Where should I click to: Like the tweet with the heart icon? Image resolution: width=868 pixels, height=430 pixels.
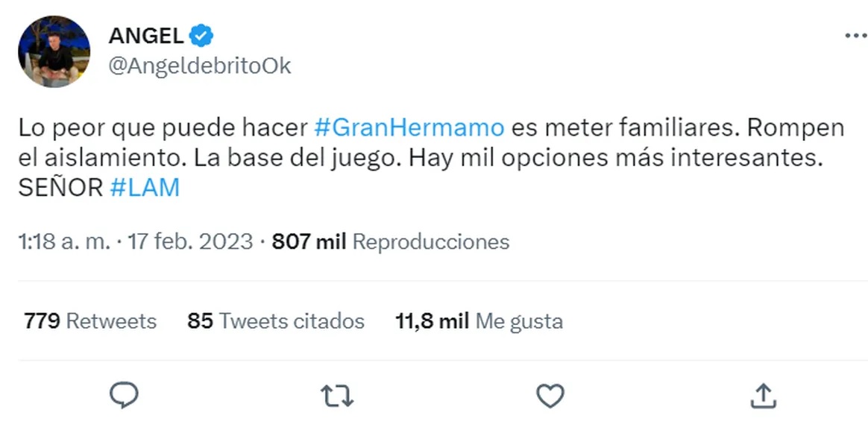[550, 396]
